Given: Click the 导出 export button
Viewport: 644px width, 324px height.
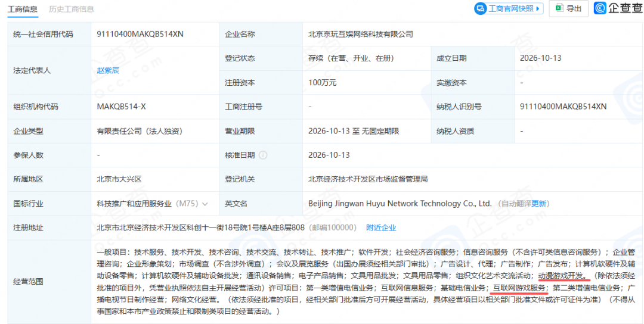Looking at the screenshot, I should [x=568, y=8].
